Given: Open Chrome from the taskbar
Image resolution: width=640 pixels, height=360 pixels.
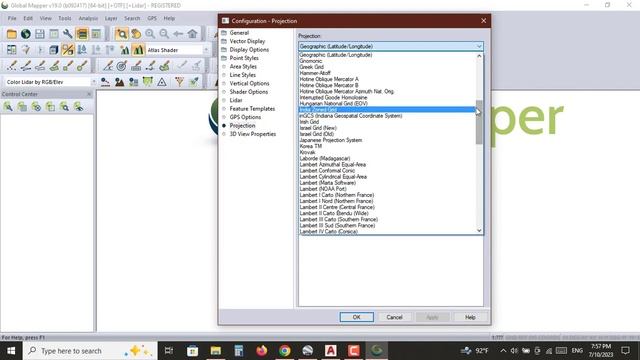Looking at the screenshot, I should pos(284,351).
